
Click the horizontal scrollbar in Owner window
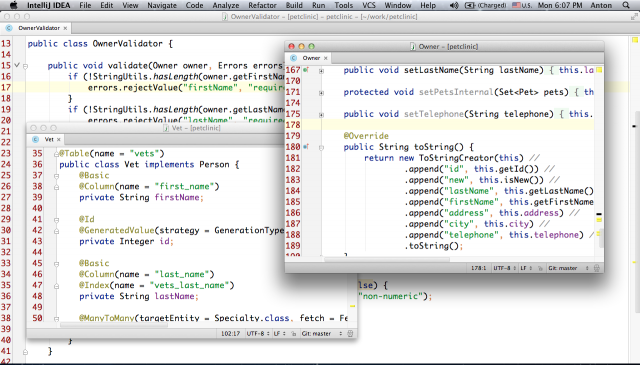(387, 259)
